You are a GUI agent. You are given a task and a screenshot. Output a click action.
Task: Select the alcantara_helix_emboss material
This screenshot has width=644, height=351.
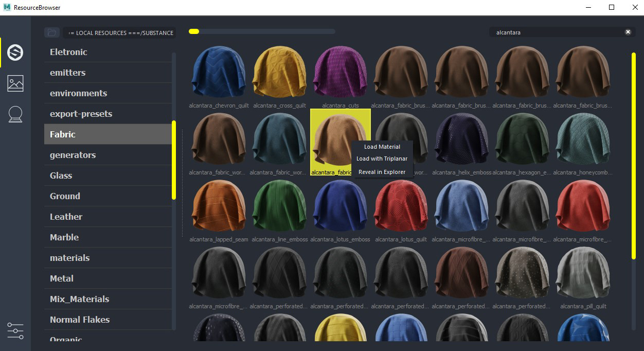point(461,139)
